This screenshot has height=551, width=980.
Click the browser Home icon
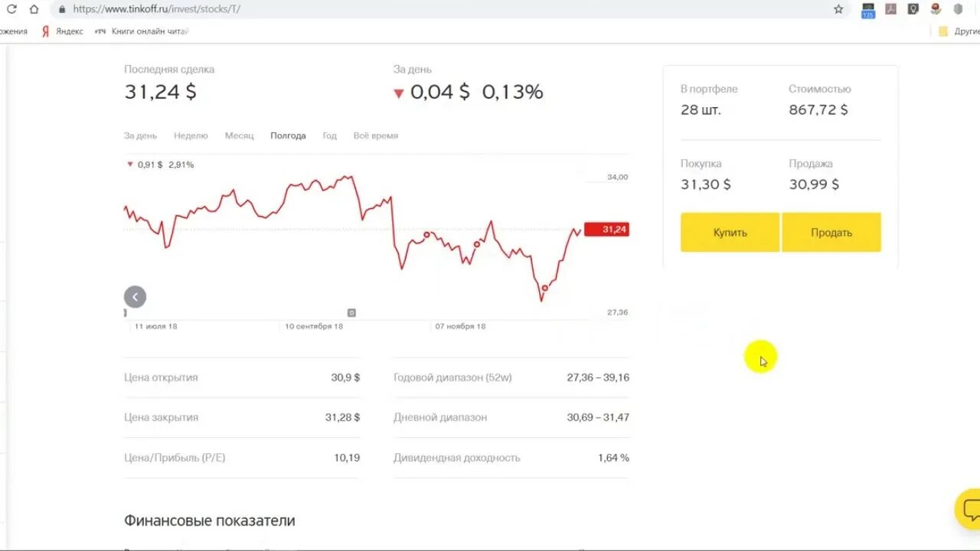tap(34, 9)
